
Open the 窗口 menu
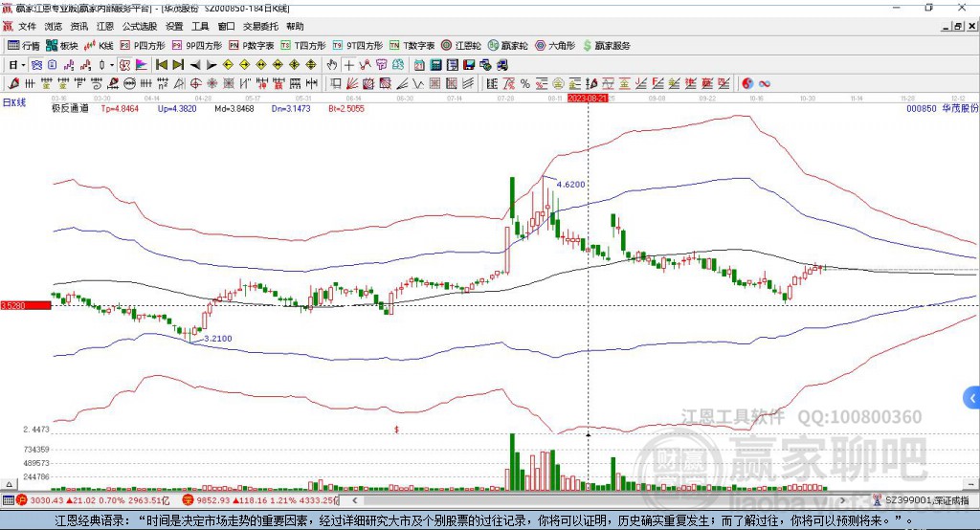(226, 26)
